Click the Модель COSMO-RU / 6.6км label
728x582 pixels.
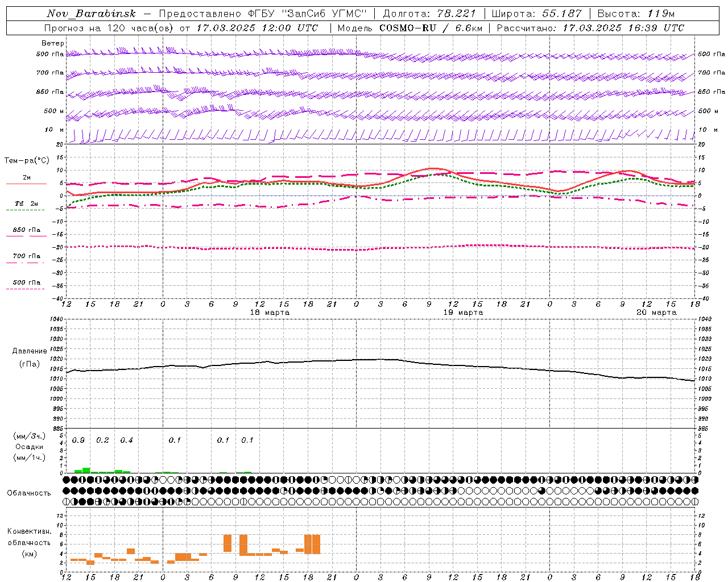(x=410, y=28)
